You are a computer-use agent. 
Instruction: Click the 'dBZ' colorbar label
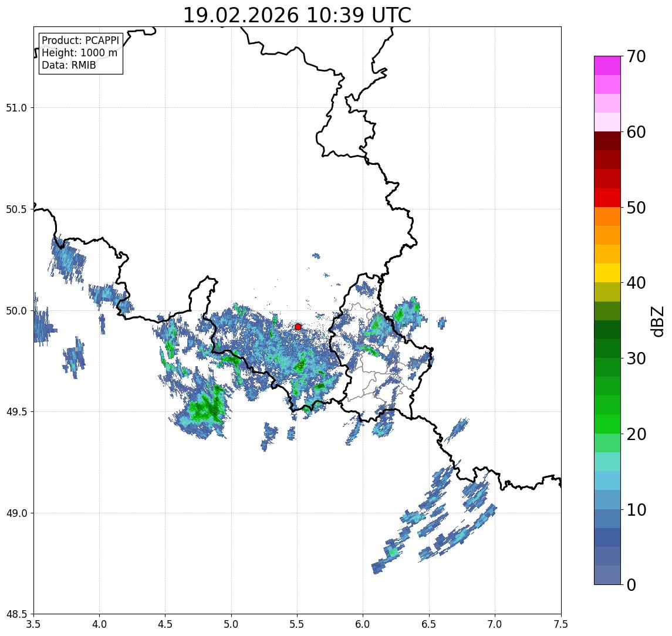click(x=657, y=322)
